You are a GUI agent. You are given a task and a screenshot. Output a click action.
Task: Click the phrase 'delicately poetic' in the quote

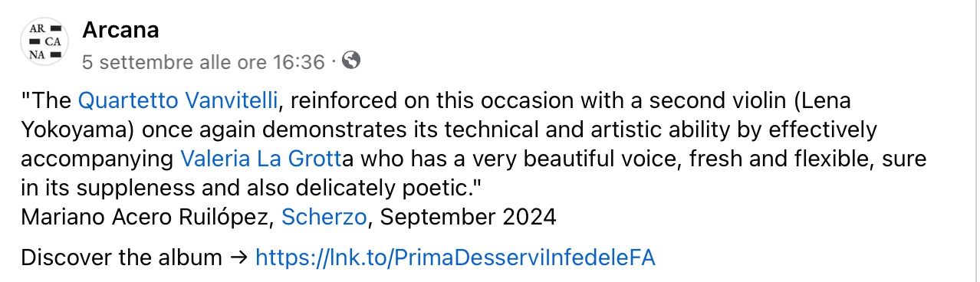[x=414, y=189]
